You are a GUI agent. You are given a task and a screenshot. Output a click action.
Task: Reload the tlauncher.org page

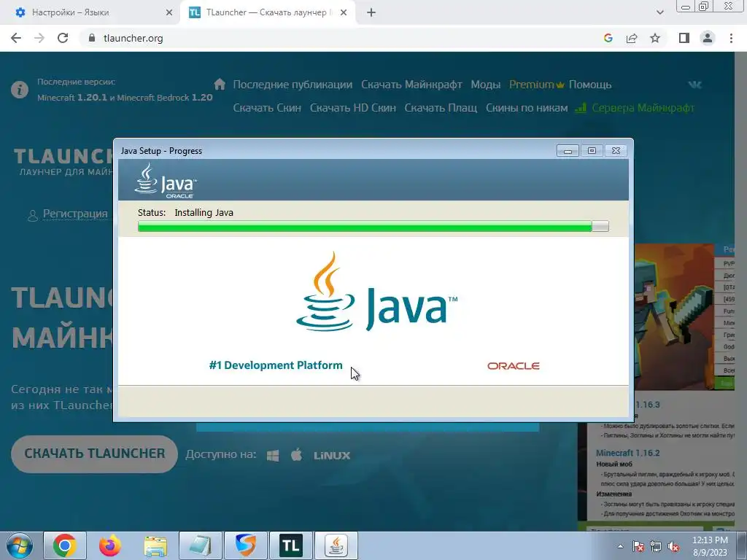point(63,38)
